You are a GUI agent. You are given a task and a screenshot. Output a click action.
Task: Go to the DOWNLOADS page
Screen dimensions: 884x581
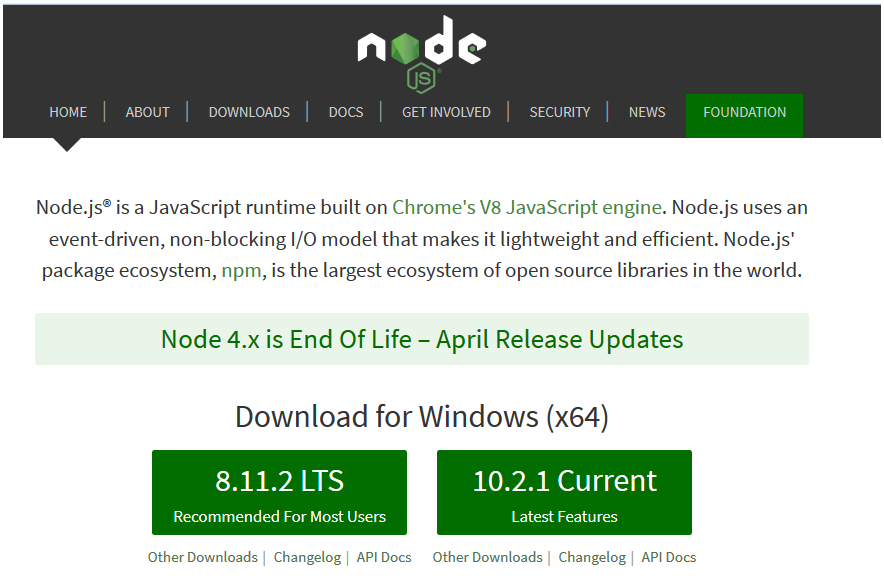249,112
